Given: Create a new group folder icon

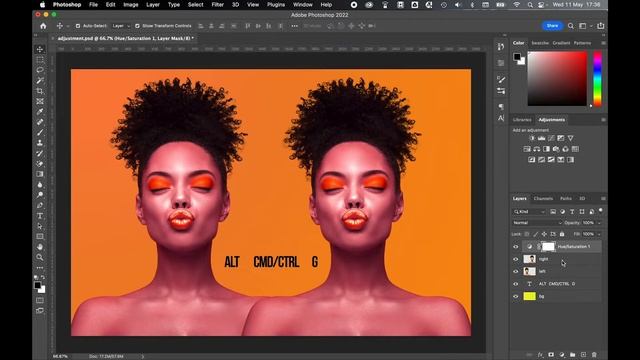Looking at the screenshot, I should [573, 355].
